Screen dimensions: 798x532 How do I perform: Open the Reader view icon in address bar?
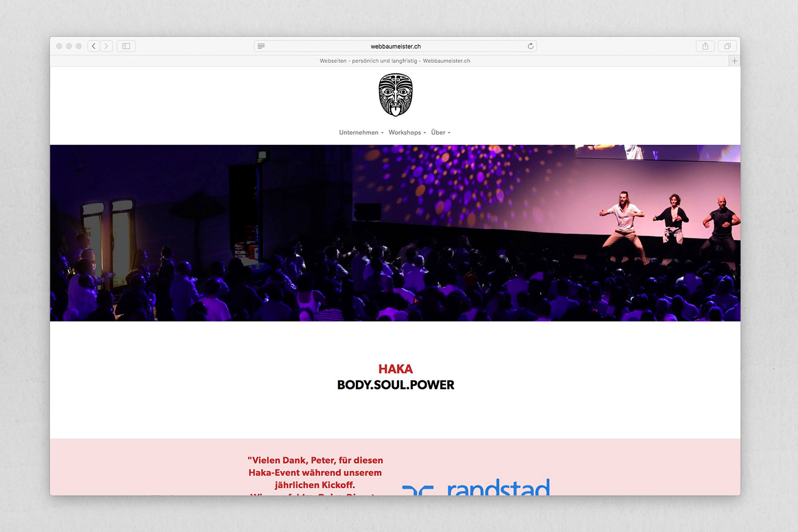(261, 46)
